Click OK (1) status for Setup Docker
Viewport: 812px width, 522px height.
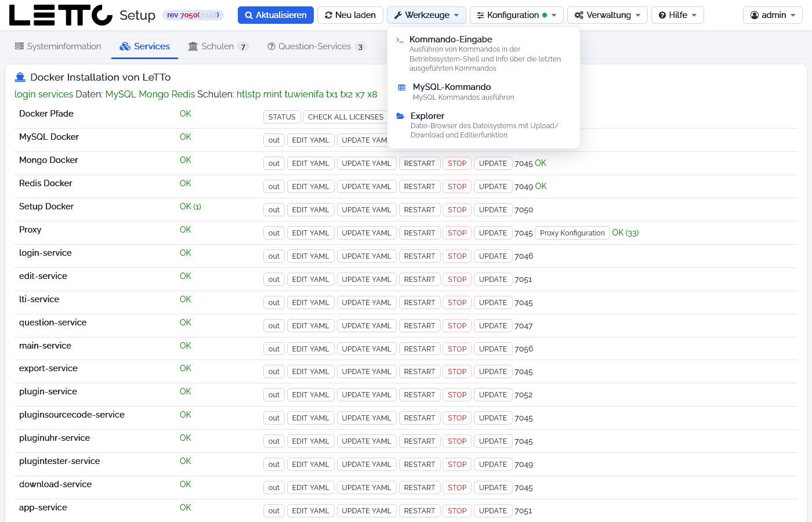tap(190, 206)
